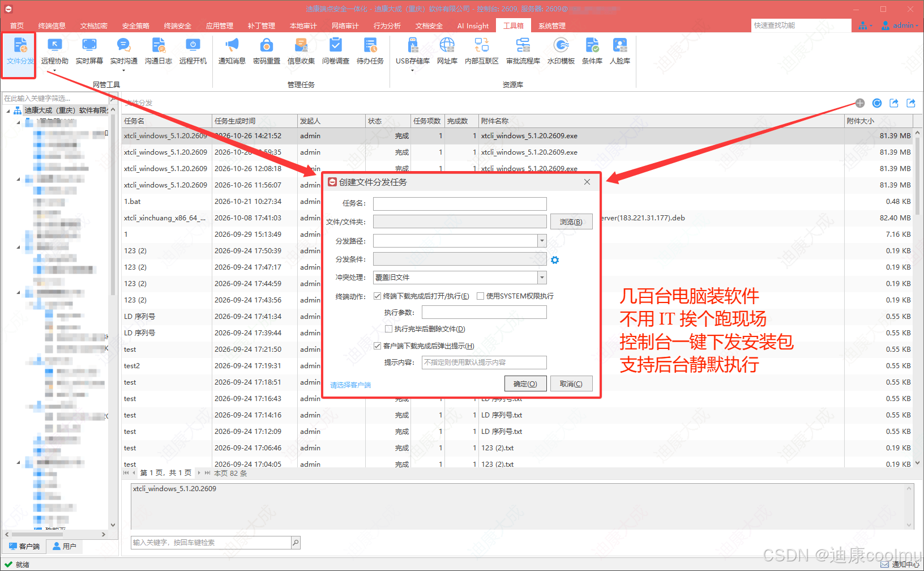The image size is (924, 571).
Task: Enable 执行完毕后删除文件 checkbox
Action: click(388, 329)
